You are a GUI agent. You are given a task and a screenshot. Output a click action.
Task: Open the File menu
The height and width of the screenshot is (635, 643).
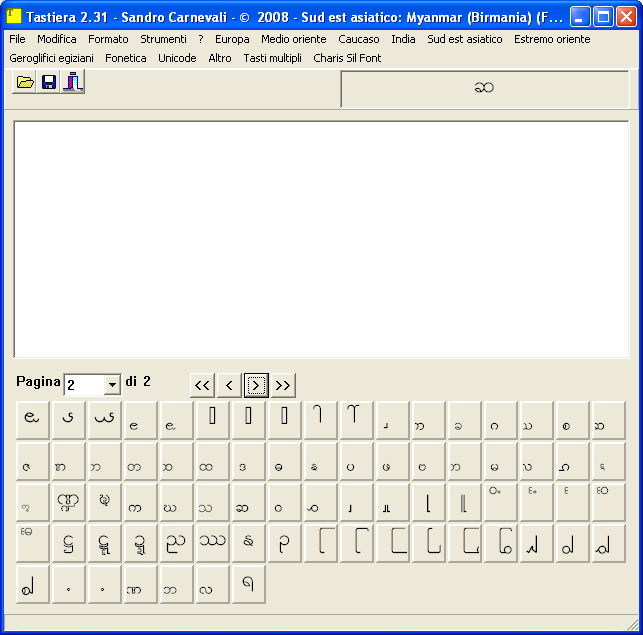[17, 39]
